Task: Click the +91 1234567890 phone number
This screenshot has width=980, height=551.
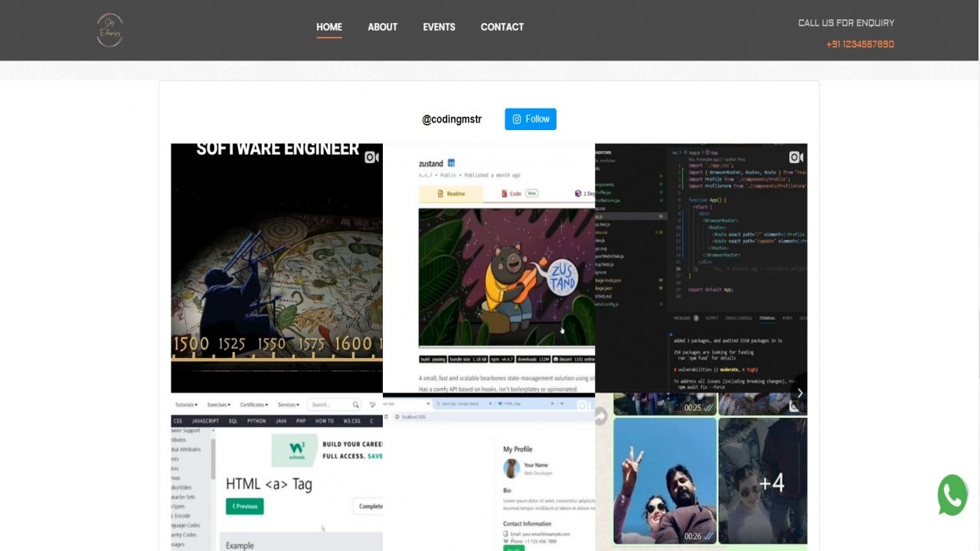Action: coord(860,44)
